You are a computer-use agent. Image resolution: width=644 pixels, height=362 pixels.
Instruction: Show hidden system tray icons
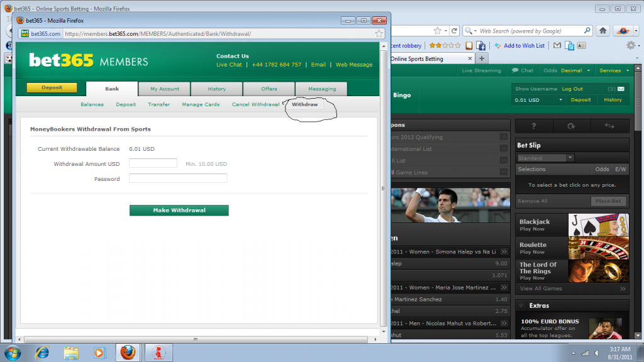(x=574, y=353)
